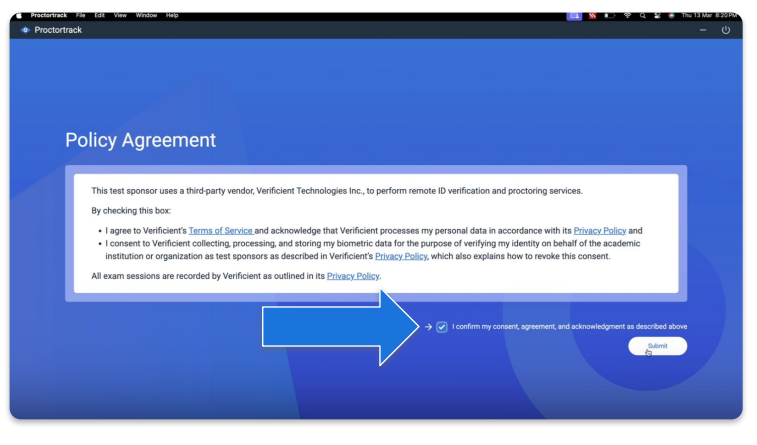Open the File menu

pyautogui.click(x=81, y=15)
